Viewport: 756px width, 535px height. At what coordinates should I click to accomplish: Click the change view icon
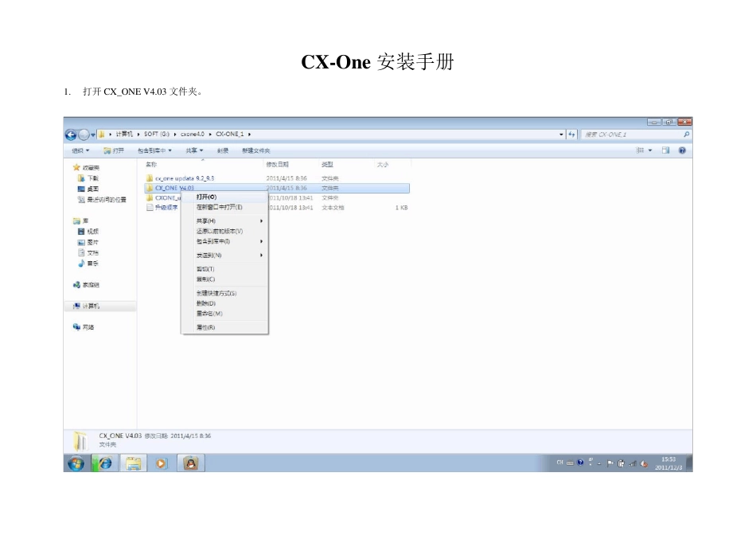(640, 150)
